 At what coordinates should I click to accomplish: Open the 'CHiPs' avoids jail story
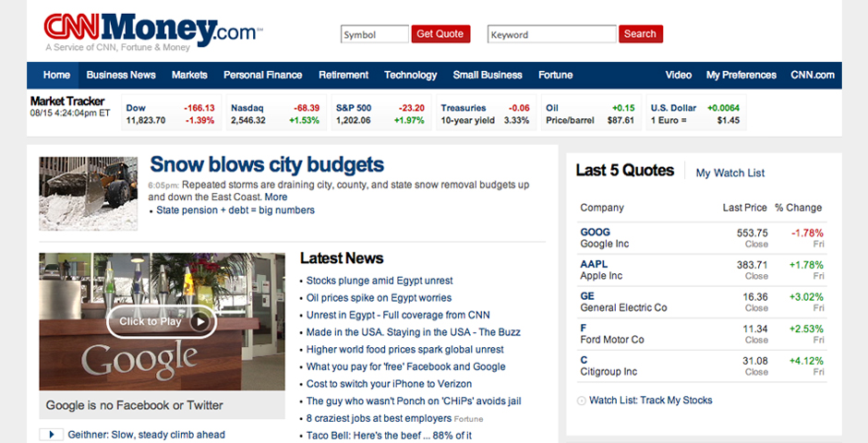[414, 401]
